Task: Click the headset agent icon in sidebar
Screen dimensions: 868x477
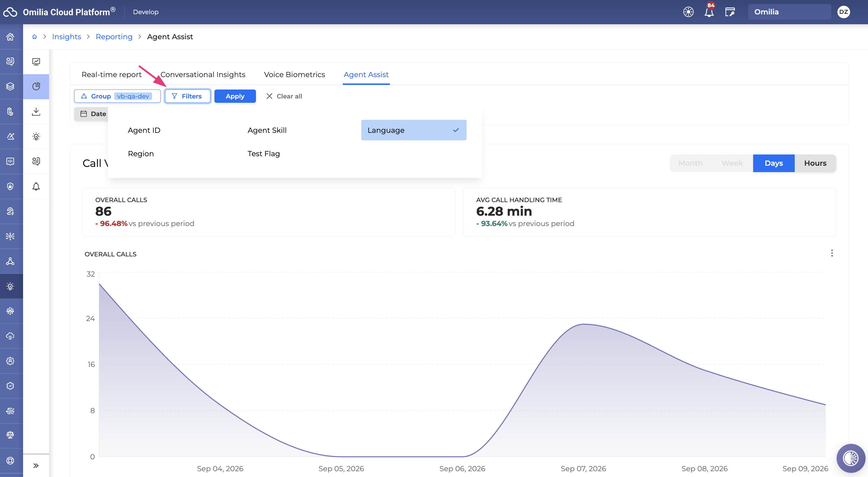Action: click(x=10, y=211)
